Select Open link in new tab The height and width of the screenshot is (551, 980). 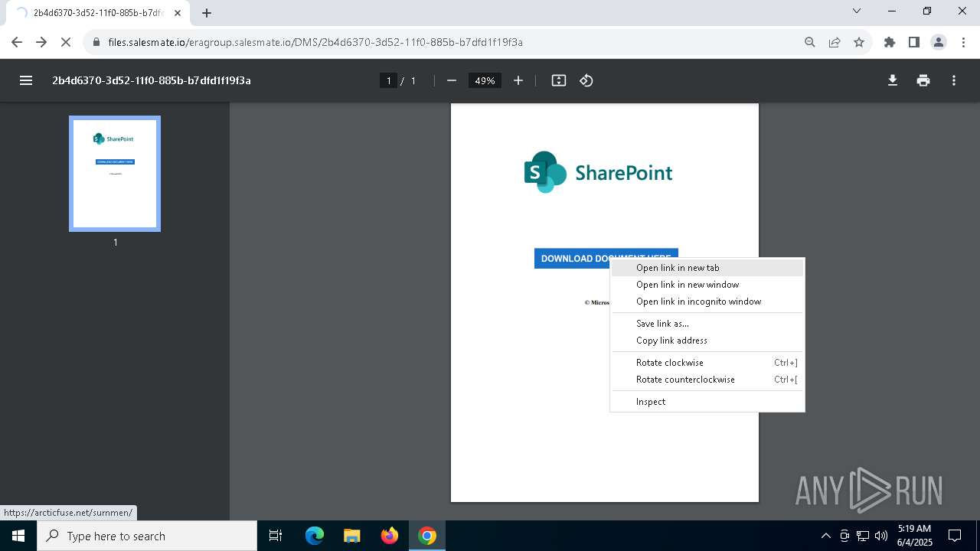pyautogui.click(x=707, y=268)
